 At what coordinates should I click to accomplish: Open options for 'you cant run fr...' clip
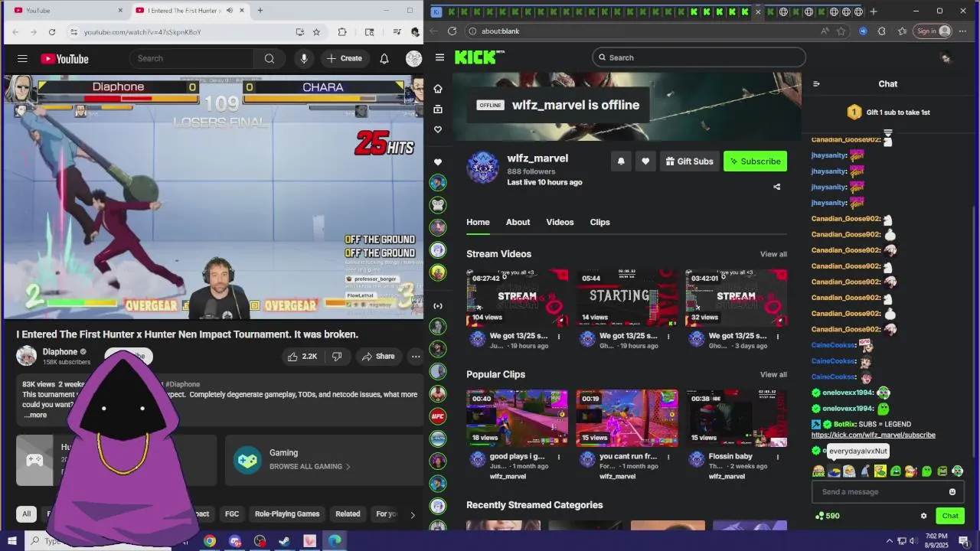(668, 457)
